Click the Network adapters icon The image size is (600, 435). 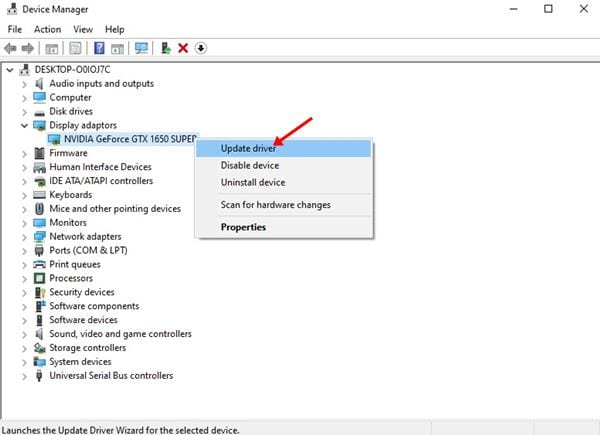point(39,237)
